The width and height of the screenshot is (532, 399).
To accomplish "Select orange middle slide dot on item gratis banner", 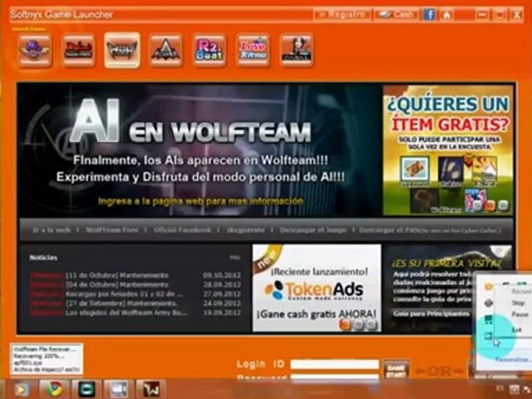I will tap(490, 205).
